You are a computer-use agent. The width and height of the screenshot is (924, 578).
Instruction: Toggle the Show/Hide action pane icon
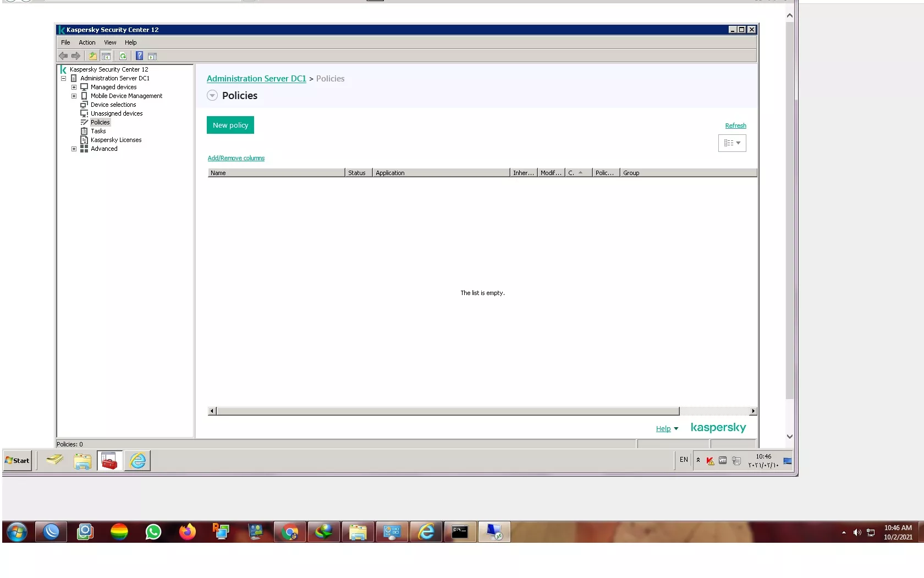pos(152,56)
